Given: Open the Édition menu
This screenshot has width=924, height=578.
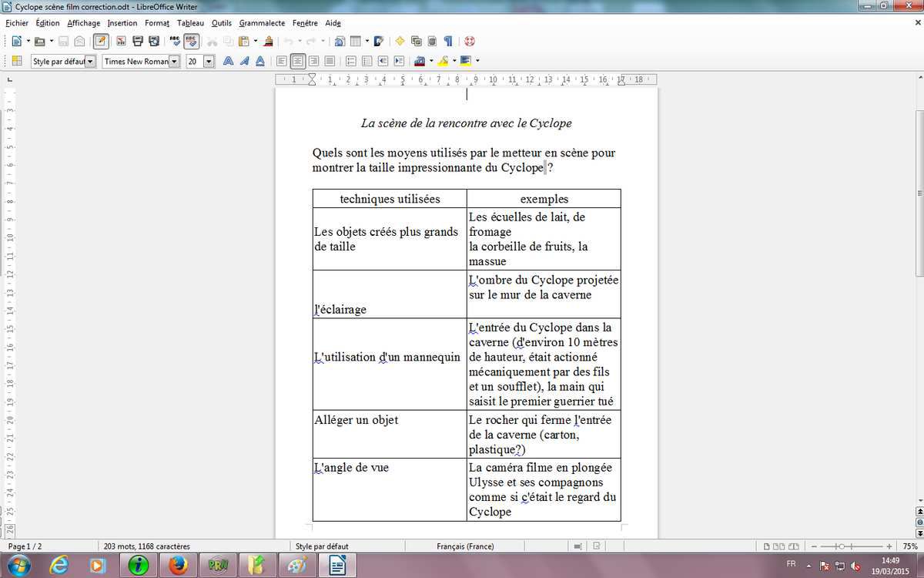Looking at the screenshot, I should [x=47, y=23].
